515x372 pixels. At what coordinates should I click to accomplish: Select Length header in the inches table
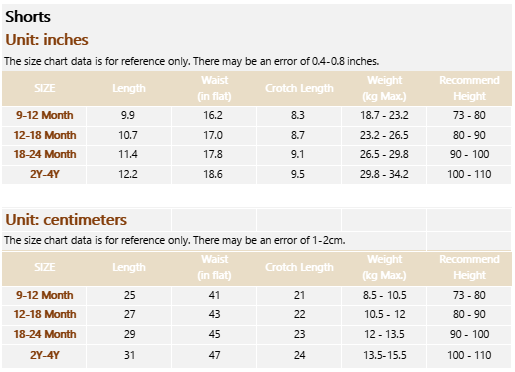tap(129, 88)
